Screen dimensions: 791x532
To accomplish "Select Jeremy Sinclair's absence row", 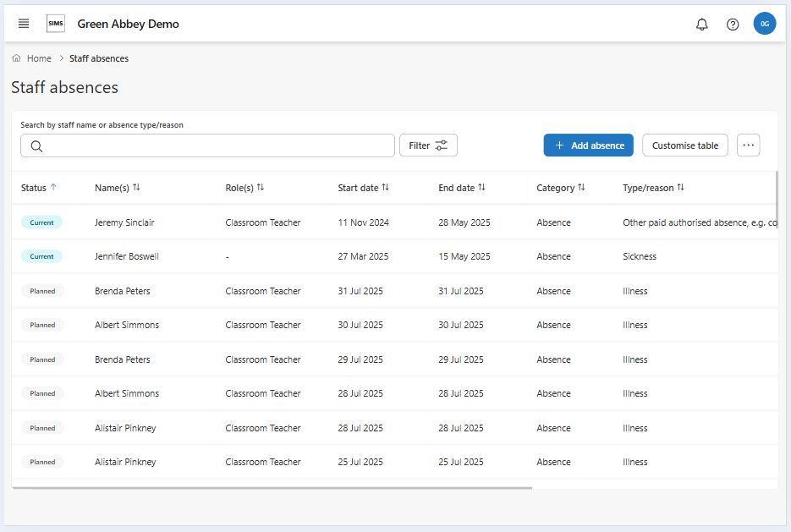I will (124, 222).
